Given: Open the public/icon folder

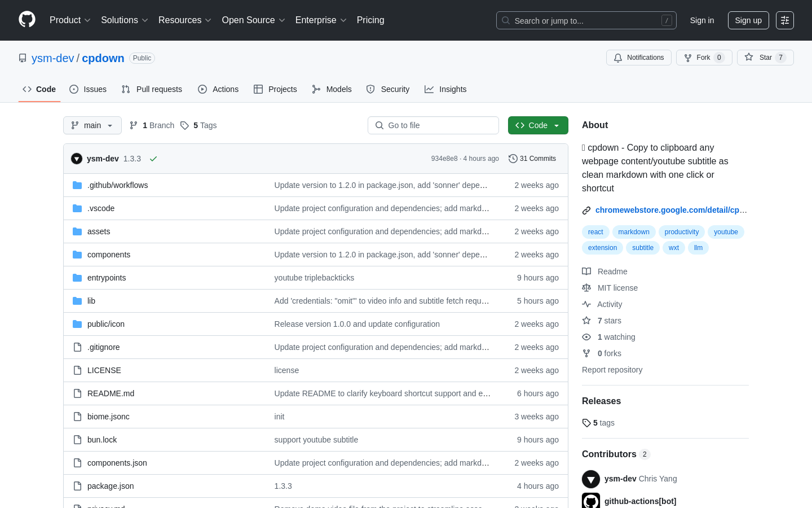Looking at the screenshot, I should coord(106,324).
